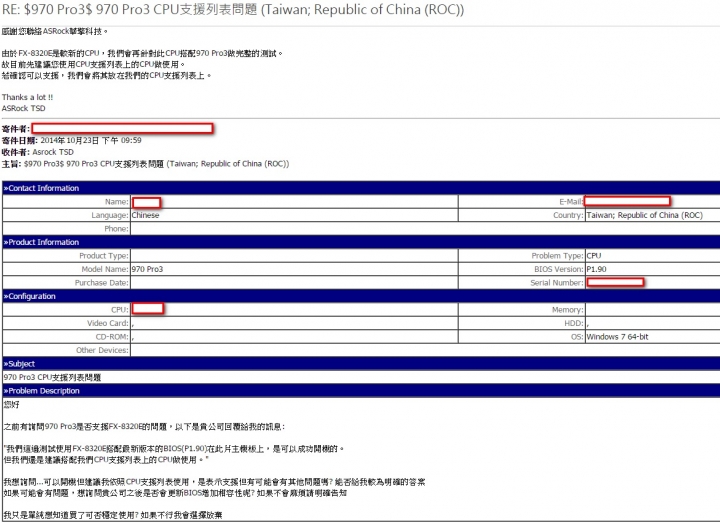
Task: Click the 'Other Devices:' label
Action: pos(102,350)
